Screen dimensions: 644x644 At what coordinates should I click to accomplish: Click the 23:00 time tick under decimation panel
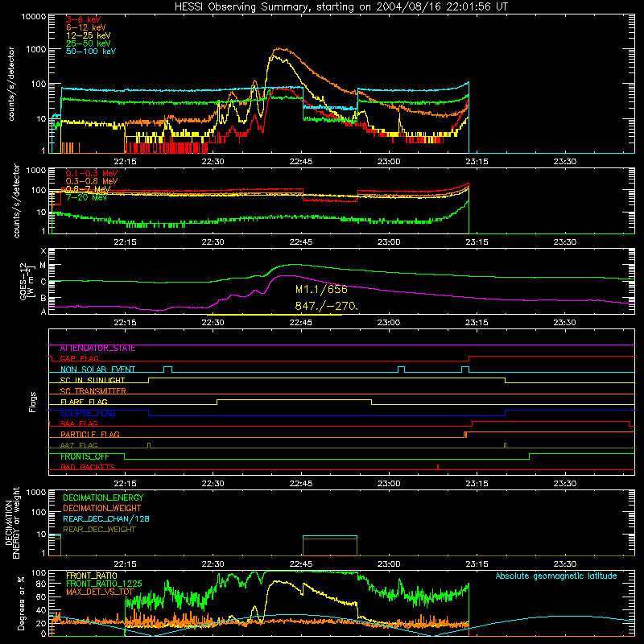click(x=389, y=564)
